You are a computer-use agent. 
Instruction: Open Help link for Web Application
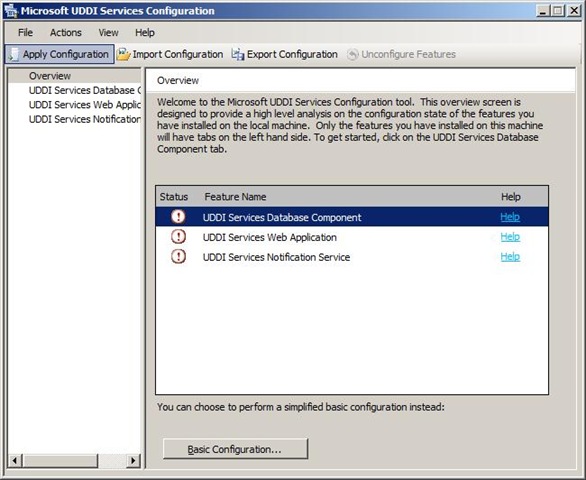[510, 237]
